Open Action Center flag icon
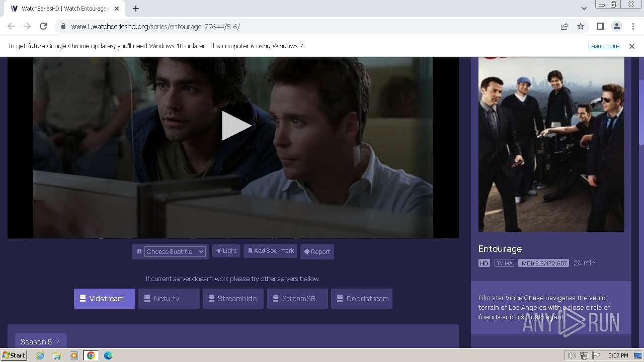Viewport: 644px width, 362px height. 596,355
